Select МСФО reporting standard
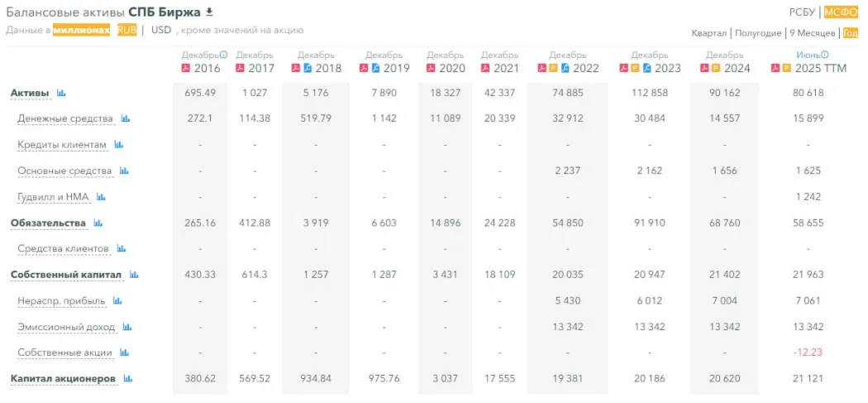Image resolution: width=868 pixels, height=403 pixels. (x=841, y=12)
